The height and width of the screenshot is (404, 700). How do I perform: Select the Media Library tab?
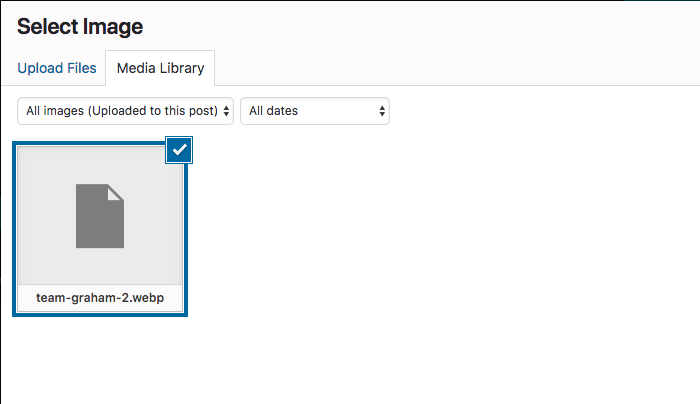point(160,68)
